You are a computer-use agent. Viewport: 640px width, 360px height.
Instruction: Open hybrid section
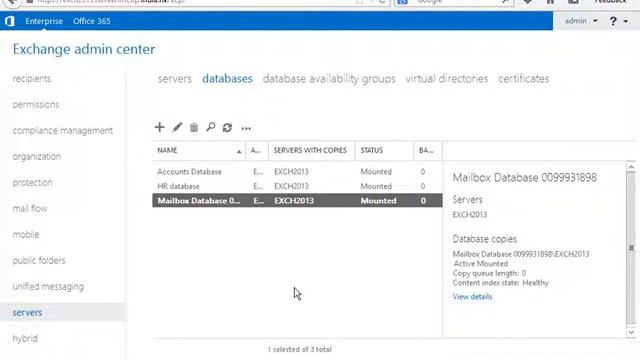click(25, 338)
